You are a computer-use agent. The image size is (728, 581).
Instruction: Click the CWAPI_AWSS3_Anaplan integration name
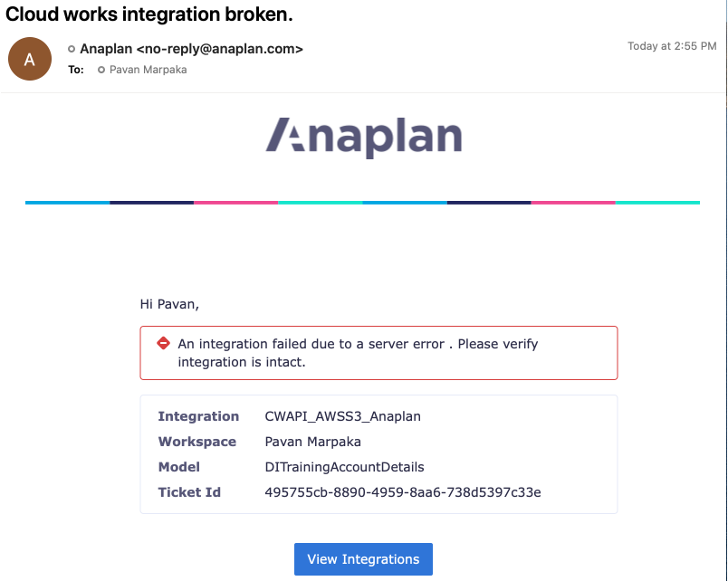tap(342, 416)
